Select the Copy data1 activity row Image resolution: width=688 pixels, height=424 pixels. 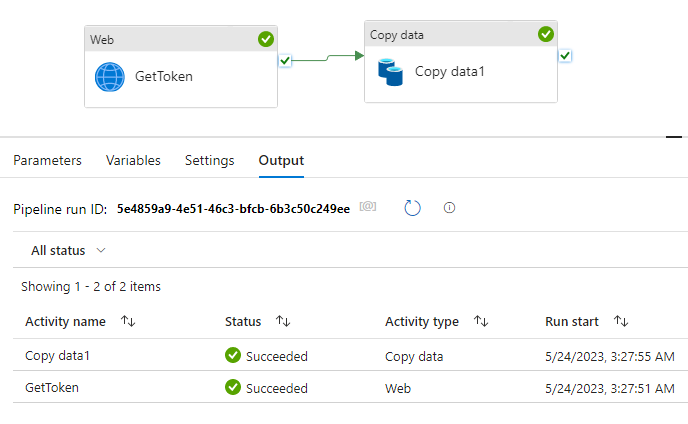tap(65, 356)
